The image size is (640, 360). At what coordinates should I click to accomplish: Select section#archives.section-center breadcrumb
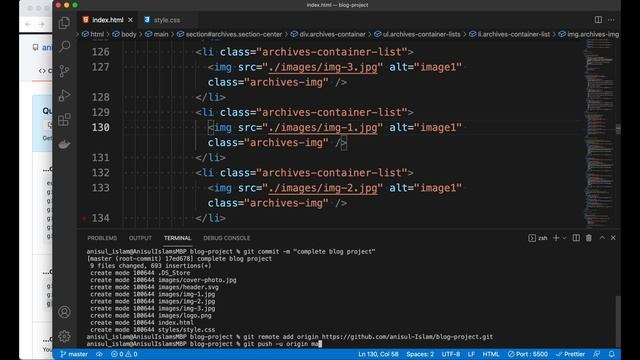(230, 34)
